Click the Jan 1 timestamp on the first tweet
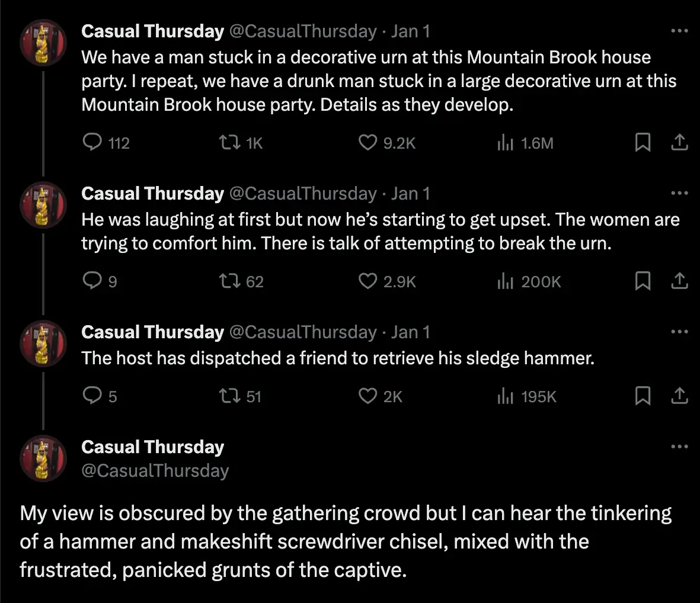 (x=410, y=31)
